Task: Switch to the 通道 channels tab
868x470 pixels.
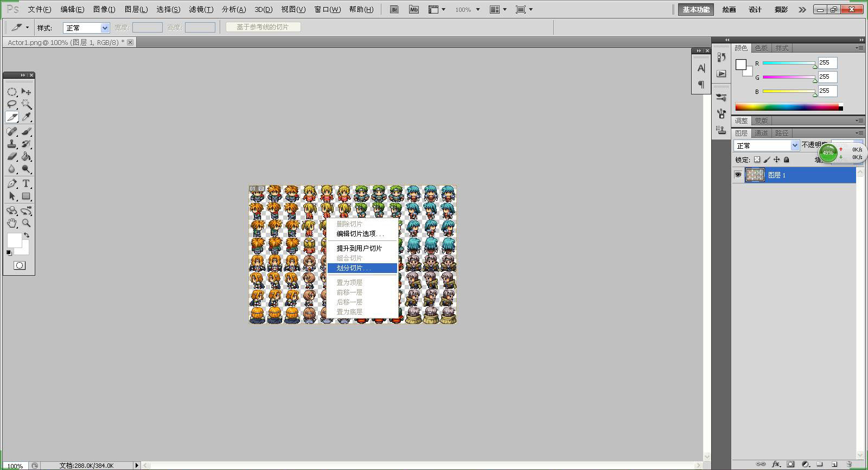Action: 761,133
